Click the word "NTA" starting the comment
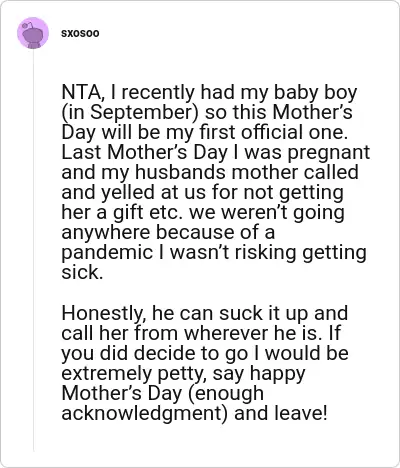Image resolution: width=400 pixels, height=468 pixels. click(x=80, y=92)
